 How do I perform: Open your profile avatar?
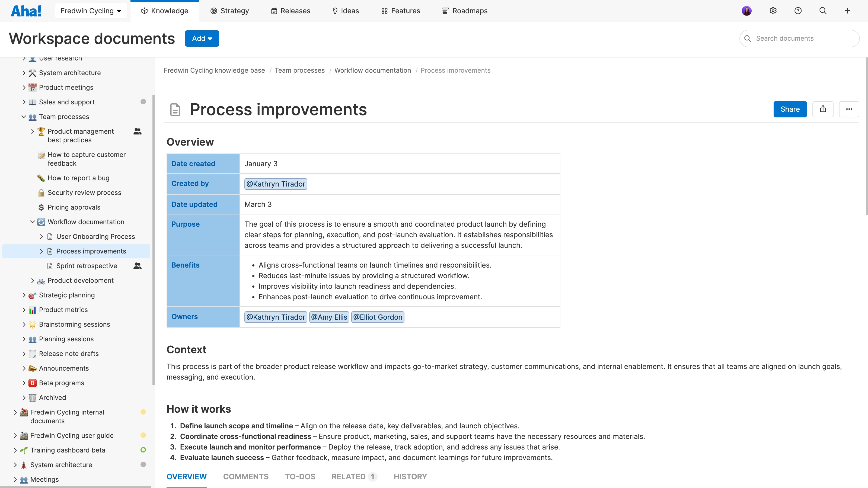pyautogui.click(x=747, y=11)
